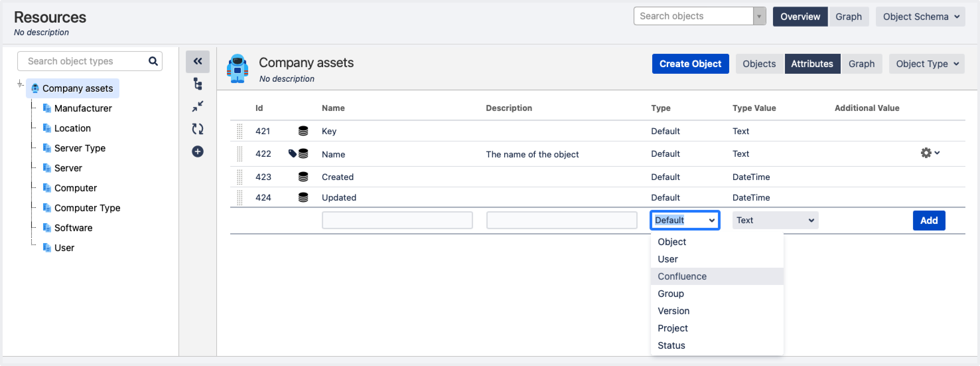Switch to the Objects tab

[759, 64]
